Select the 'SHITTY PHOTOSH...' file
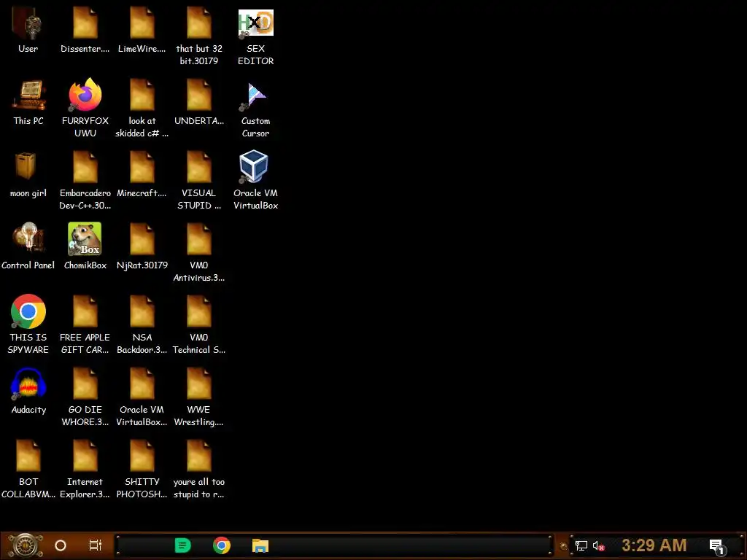This screenshot has height=560, width=747. 142,470
